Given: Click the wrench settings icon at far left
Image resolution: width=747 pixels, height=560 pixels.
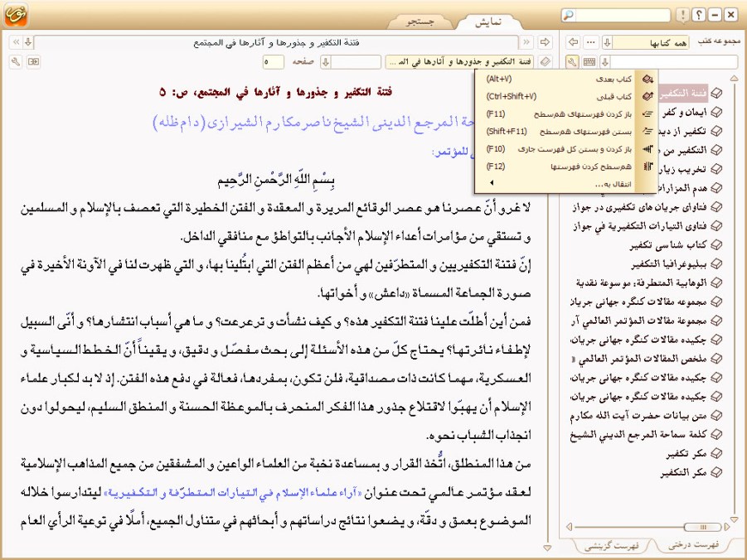Looking at the screenshot, I should tap(16, 61).
